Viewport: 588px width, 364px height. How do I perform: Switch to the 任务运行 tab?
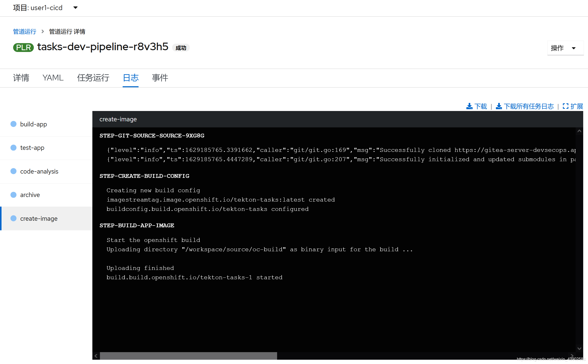point(93,78)
